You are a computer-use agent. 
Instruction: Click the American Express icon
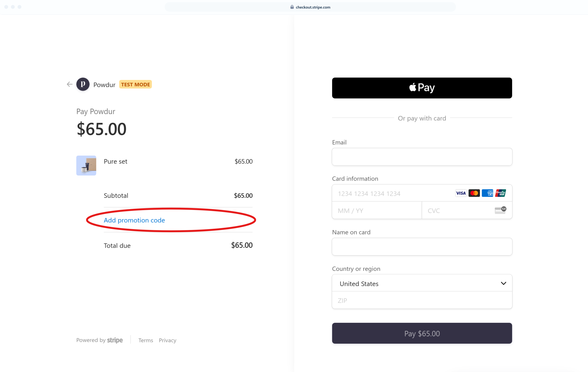tap(487, 193)
